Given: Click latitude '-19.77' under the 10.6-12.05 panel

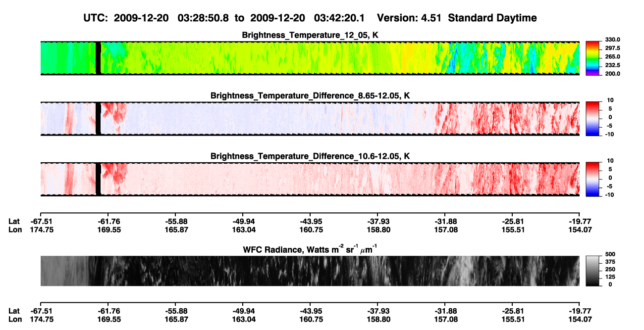Looking at the screenshot, I should tap(580, 222).
